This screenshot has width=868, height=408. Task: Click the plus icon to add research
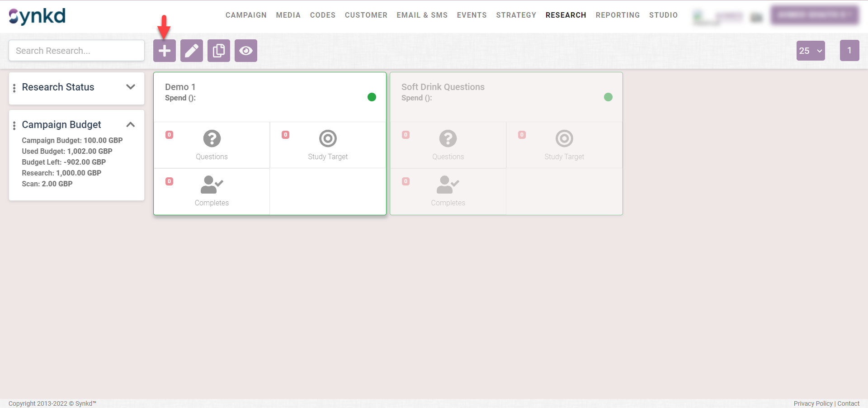pyautogui.click(x=165, y=51)
